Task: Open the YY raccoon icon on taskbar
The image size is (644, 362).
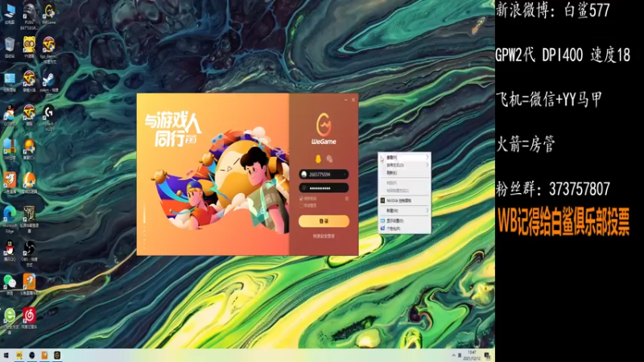Action: 19,356
